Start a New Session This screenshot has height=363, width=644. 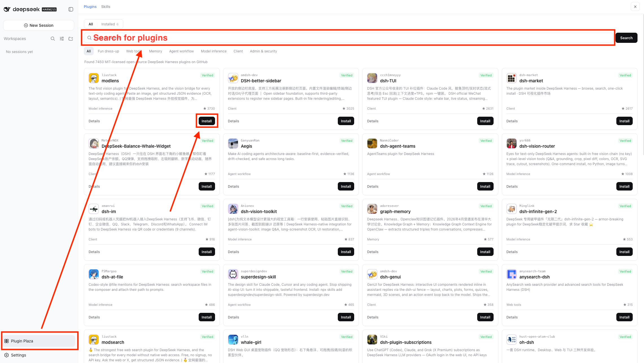(x=39, y=25)
